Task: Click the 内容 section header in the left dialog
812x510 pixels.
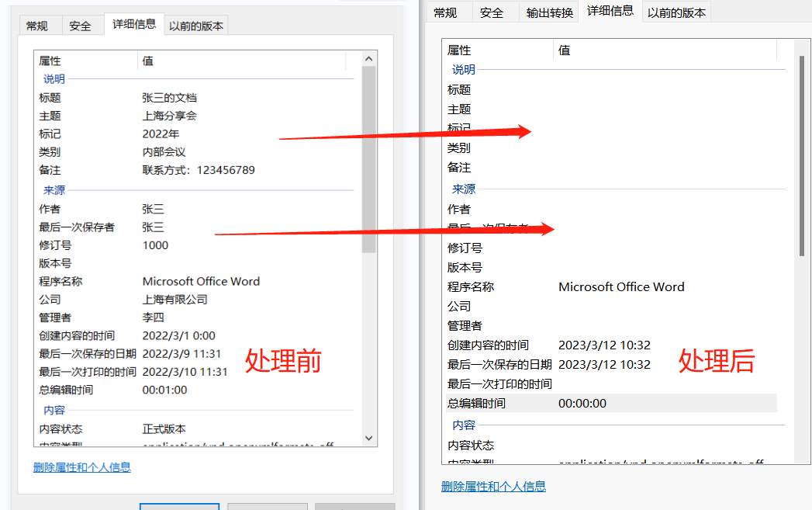Action: 55,409
